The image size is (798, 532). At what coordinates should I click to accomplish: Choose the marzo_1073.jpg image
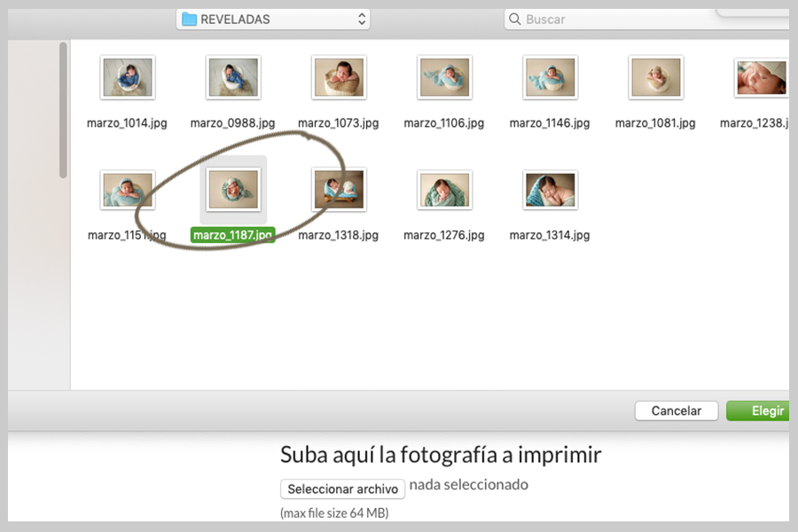pos(339,78)
